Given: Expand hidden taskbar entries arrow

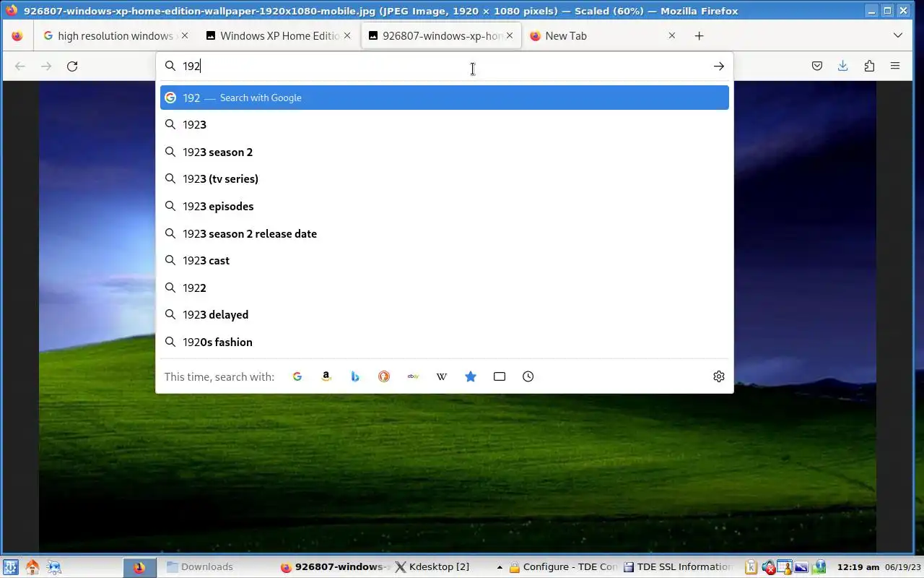Looking at the screenshot, I should click(x=500, y=567).
